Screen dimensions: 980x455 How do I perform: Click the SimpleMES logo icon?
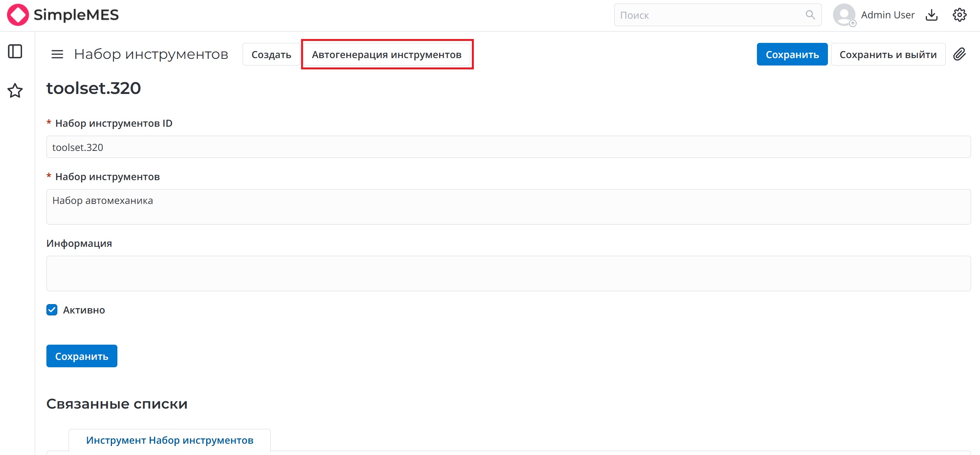pos(18,15)
